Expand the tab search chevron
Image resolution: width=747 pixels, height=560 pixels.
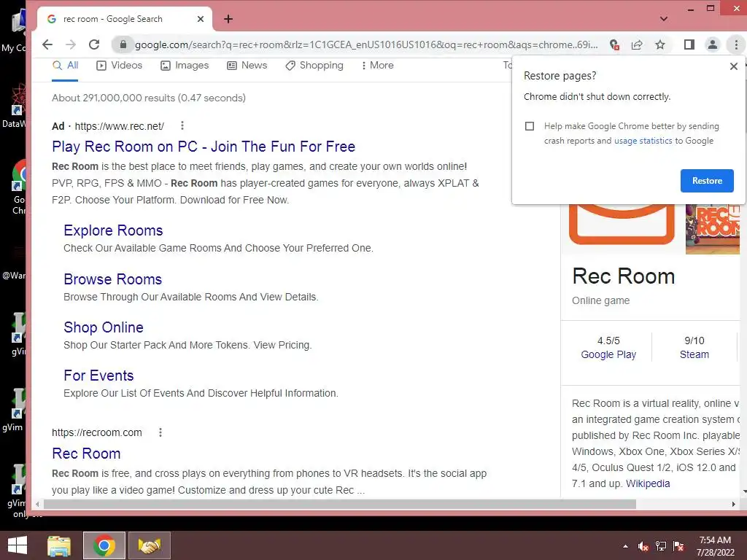[x=664, y=19]
